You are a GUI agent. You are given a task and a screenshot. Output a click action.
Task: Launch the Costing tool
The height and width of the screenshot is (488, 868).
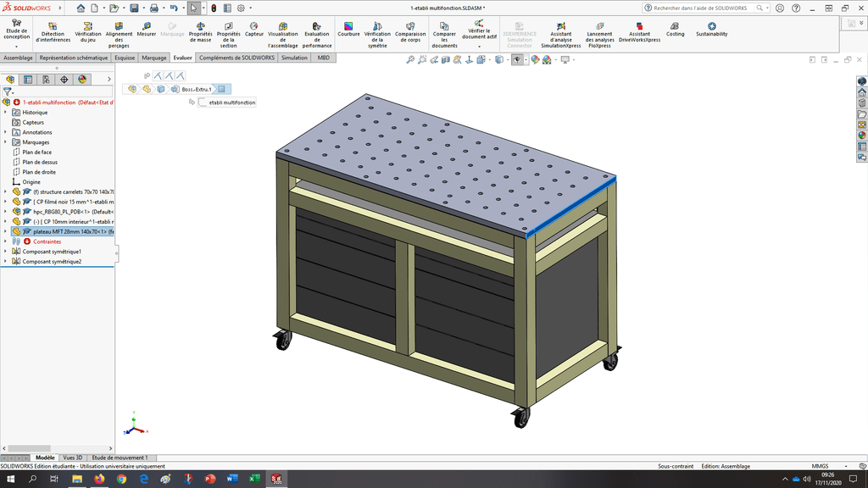click(675, 30)
